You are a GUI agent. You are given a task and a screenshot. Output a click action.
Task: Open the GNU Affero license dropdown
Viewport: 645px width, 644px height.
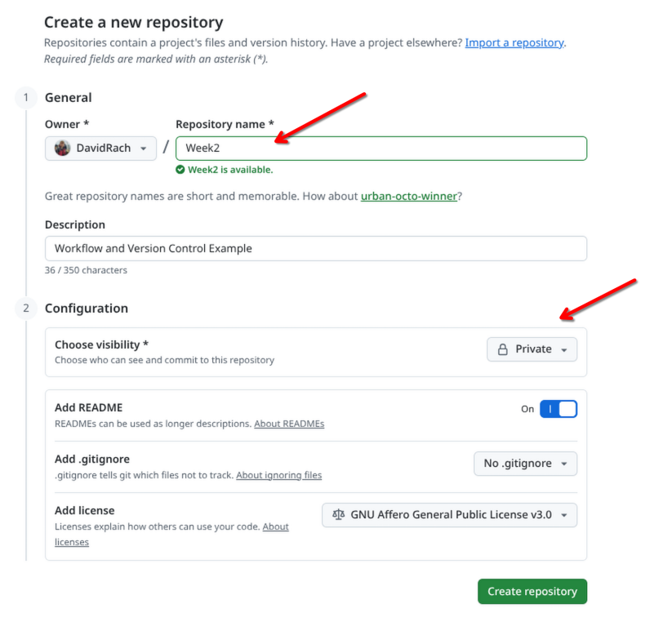tap(449, 515)
